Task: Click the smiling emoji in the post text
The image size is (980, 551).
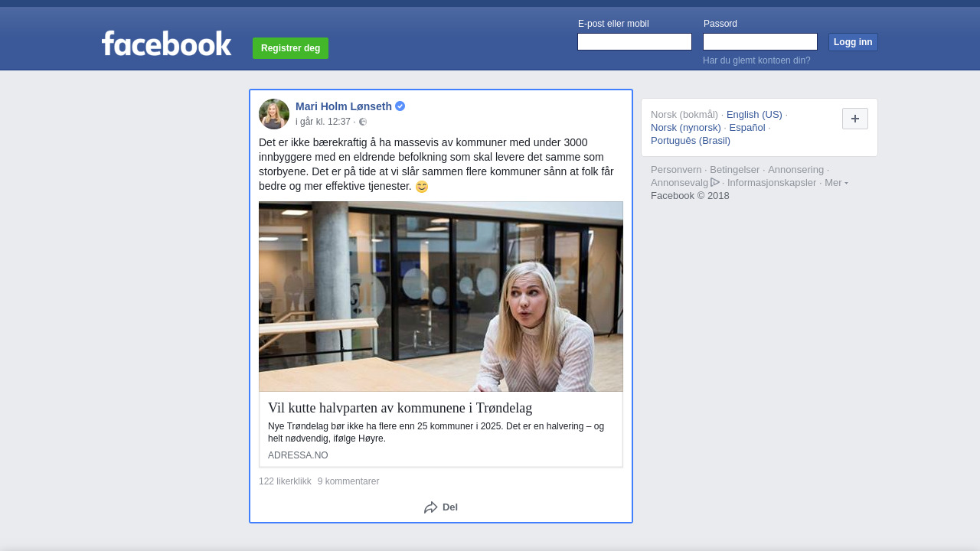Action: [x=422, y=187]
